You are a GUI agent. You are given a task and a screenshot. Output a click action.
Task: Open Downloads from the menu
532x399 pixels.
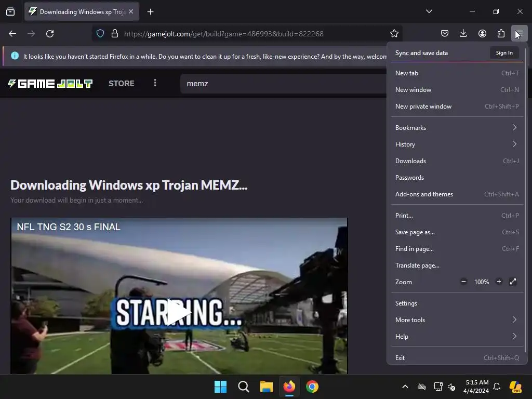tap(457, 161)
